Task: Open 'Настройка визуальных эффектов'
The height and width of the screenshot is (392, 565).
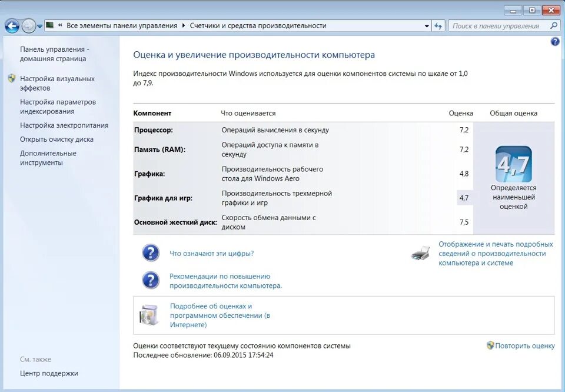Action: pos(57,83)
